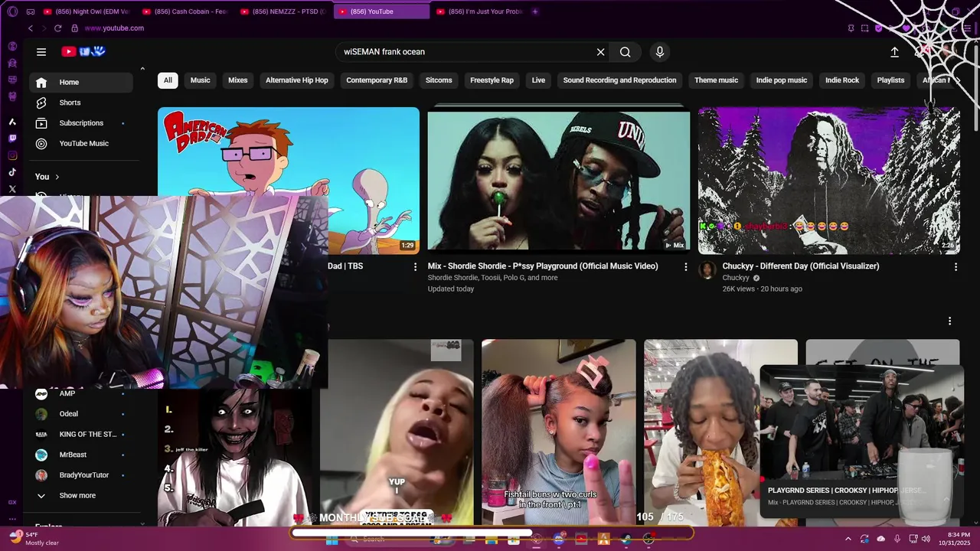The width and height of the screenshot is (980, 551).
Task: Open BradyYourTutor subscription channel
Action: click(81, 475)
